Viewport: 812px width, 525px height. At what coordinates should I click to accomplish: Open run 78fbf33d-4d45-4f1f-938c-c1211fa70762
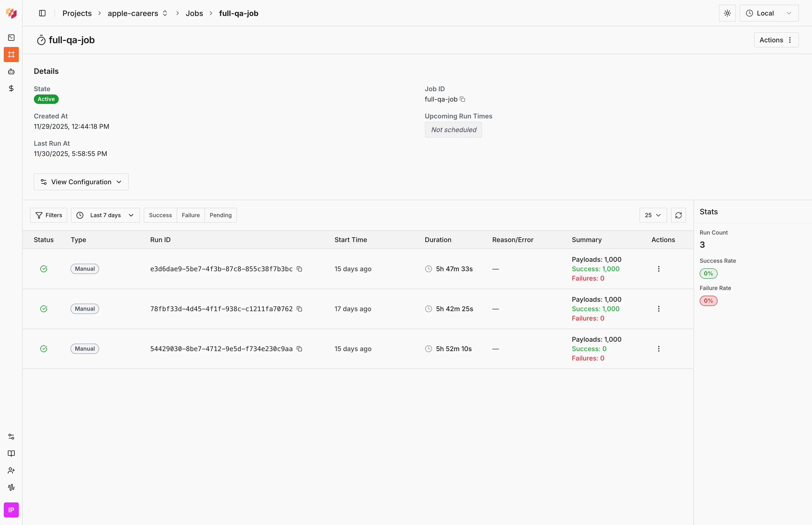pyautogui.click(x=221, y=309)
